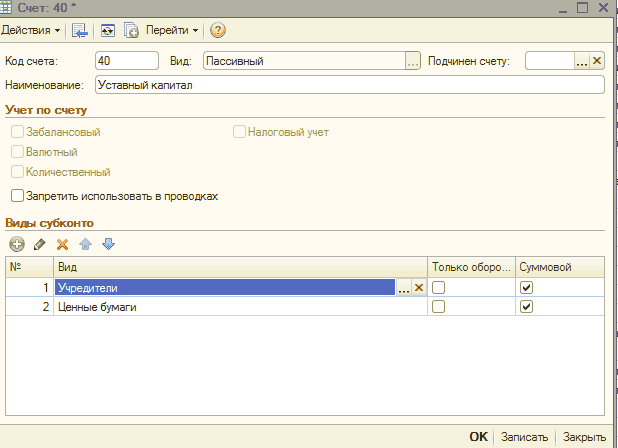Move subconto row up arrow
This screenshot has width=618, height=448.
85,244
